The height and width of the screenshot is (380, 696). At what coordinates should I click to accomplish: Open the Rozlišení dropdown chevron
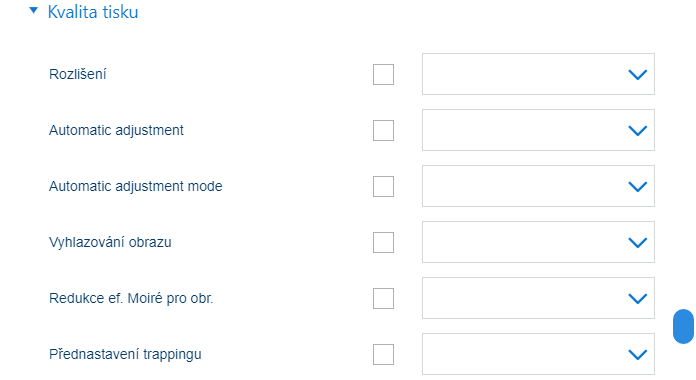coord(638,75)
